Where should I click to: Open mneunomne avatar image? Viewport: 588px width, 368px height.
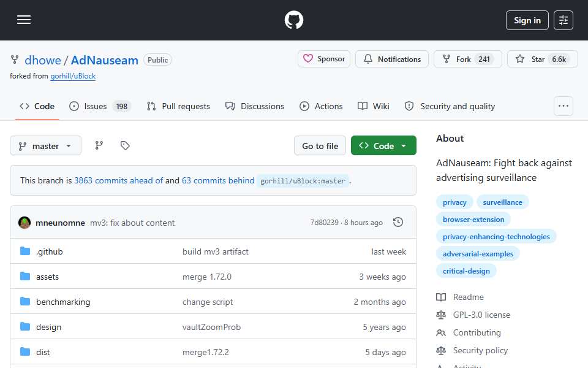click(x=24, y=223)
